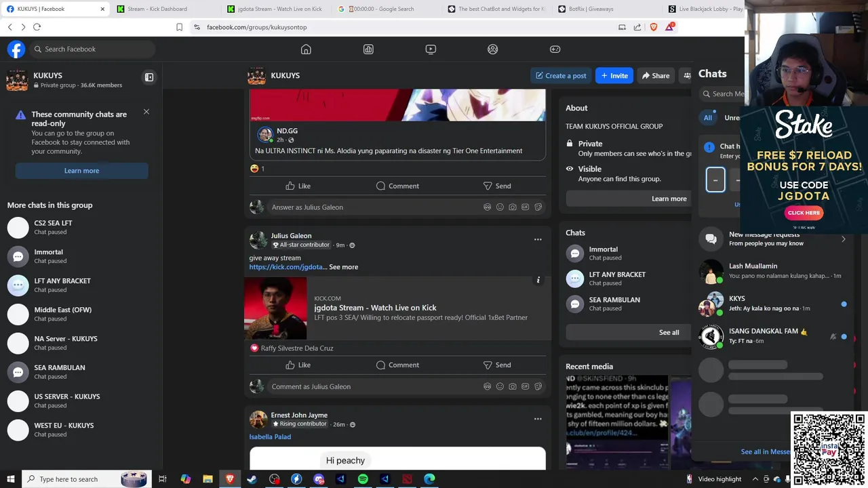Screen dimensions: 868x488
Task: Open the Facebook Groups icon
Action: click(493, 49)
